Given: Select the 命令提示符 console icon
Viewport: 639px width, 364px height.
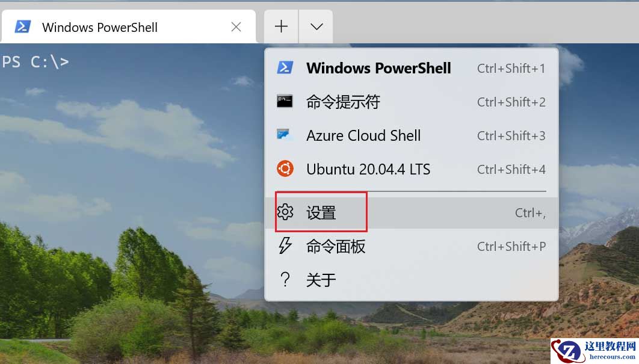Looking at the screenshot, I should [285, 102].
